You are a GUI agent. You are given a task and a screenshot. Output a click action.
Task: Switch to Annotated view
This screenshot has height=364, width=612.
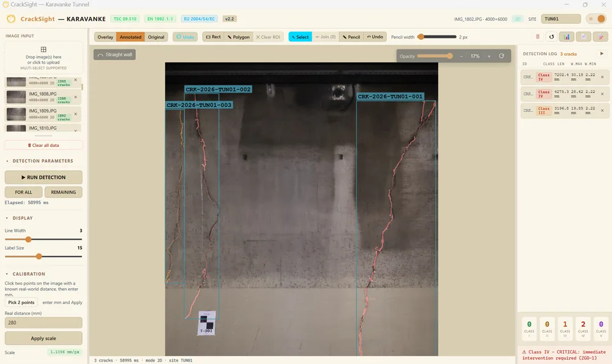[130, 37]
